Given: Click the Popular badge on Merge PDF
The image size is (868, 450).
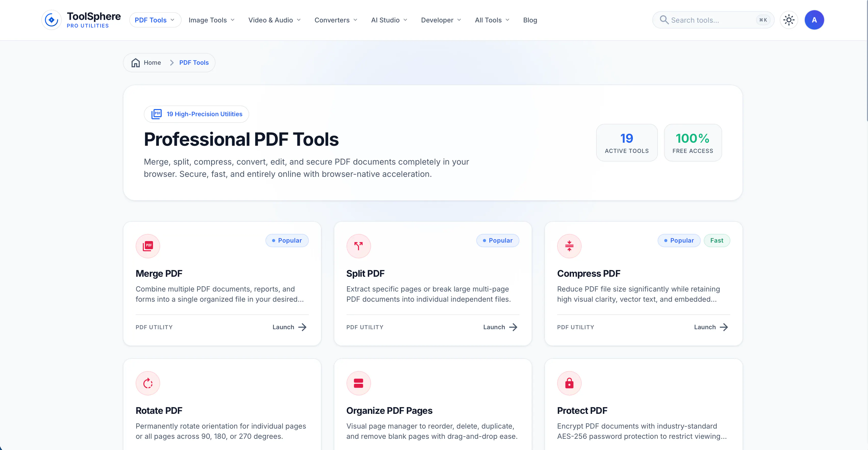Looking at the screenshot, I should [287, 241].
